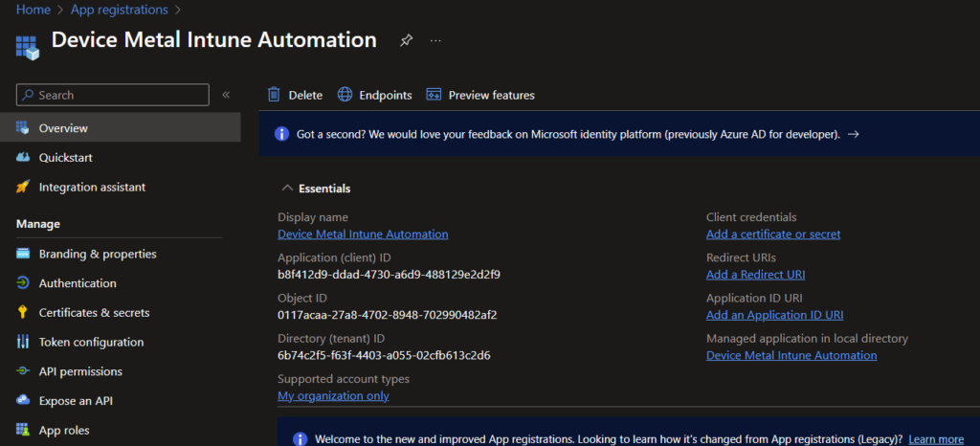Screen dimensions: 980x446
Task: Click Add an Application ID URI
Action: [774, 315]
